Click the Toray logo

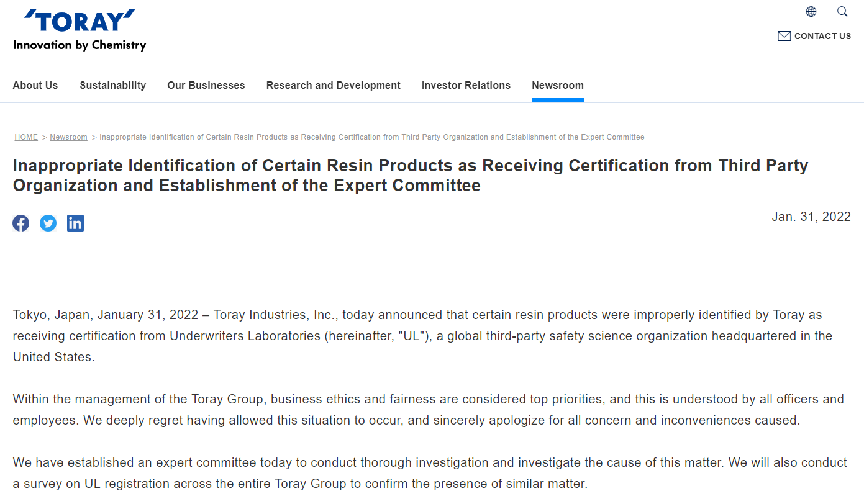pos(80,21)
